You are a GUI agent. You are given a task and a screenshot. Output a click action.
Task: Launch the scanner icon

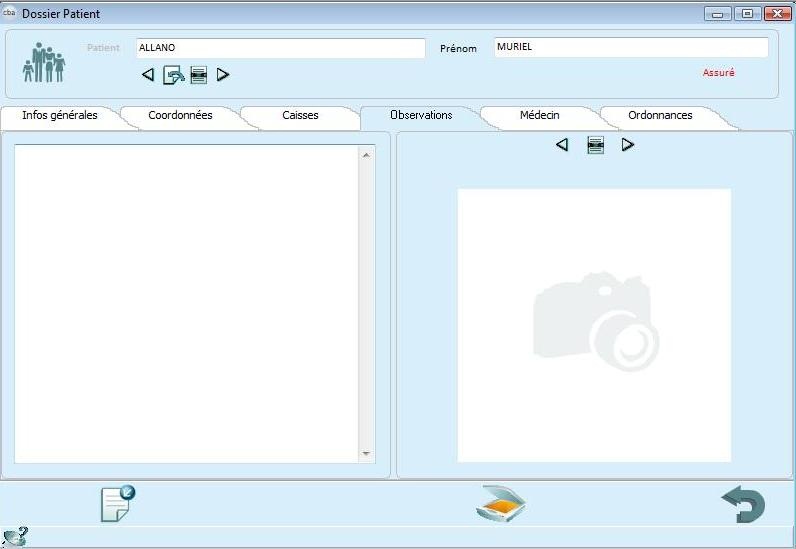tap(501, 503)
